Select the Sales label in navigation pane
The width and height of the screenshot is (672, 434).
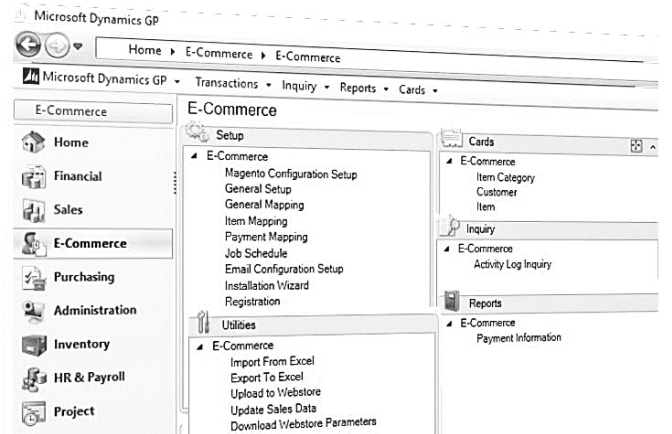68,210
